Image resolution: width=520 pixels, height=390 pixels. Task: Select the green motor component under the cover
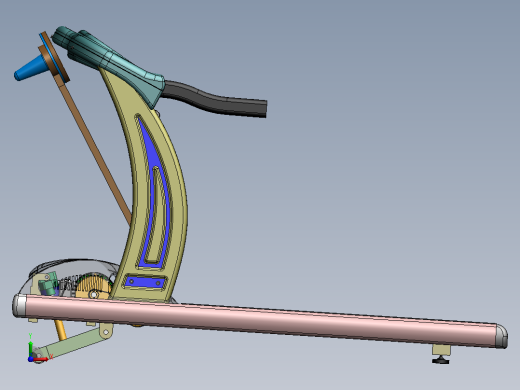pyautogui.click(x=48, y=284)
